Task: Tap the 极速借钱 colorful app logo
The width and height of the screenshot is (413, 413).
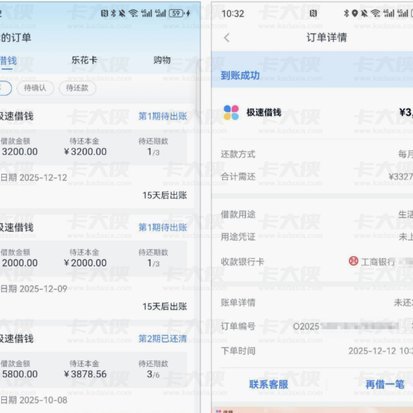Action: click(x=231, y=112)
